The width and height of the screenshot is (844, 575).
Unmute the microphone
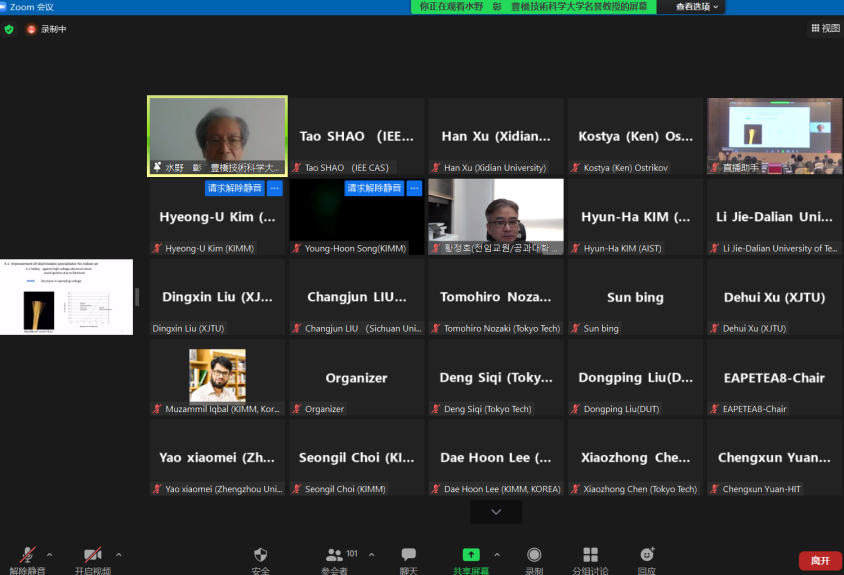tap(27, 556)
